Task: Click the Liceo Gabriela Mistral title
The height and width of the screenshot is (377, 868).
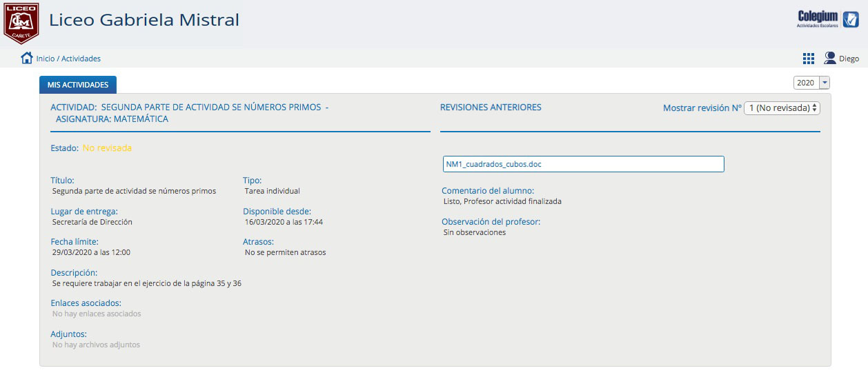Action: [x=144, y=19]
